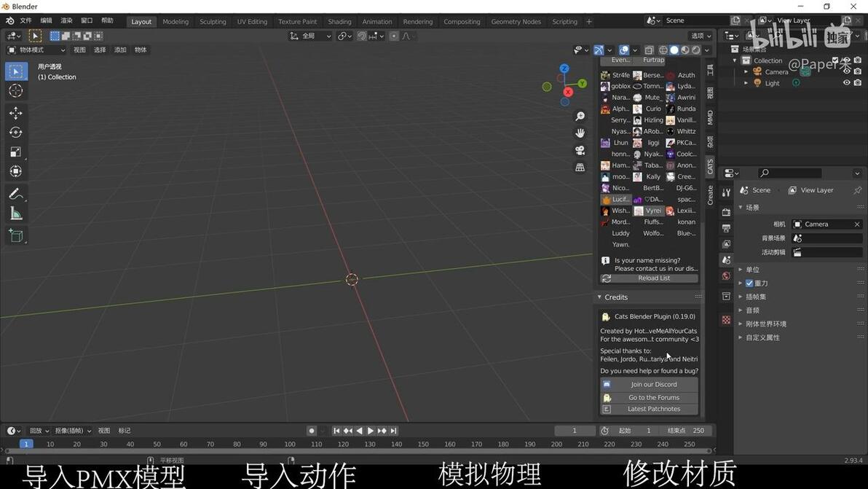Screen dimensions: 868x489
Task: Expand the 刚体世界环境 panel
Action: [741, 324]
